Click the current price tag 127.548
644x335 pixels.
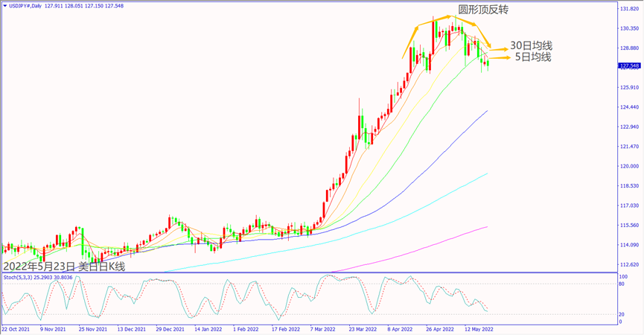(x=629, y=66)
